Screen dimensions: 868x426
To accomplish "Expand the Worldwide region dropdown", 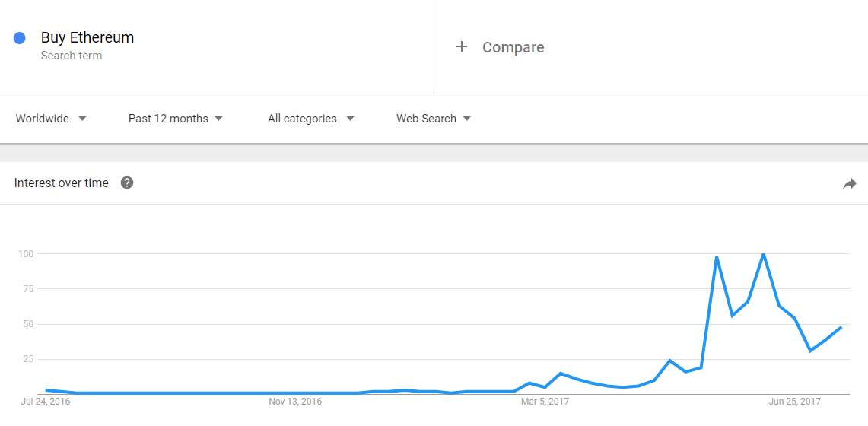I will click(51, 119).
